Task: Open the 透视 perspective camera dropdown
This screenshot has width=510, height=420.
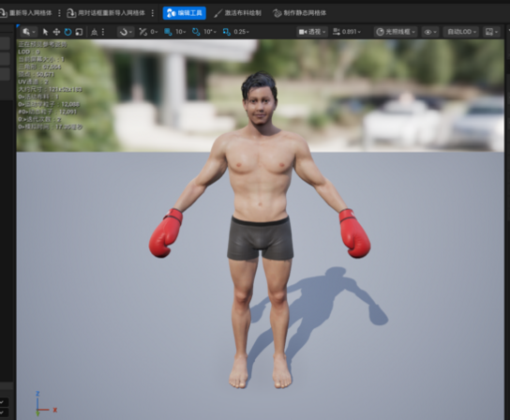Action: [x=312, y=32]
